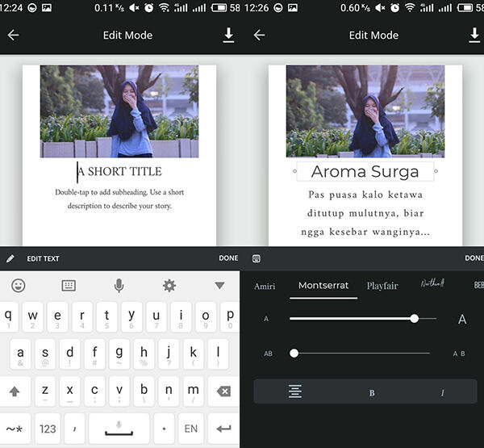
Task: Toggle italic formatting I
Action: (x=442, y=392)
